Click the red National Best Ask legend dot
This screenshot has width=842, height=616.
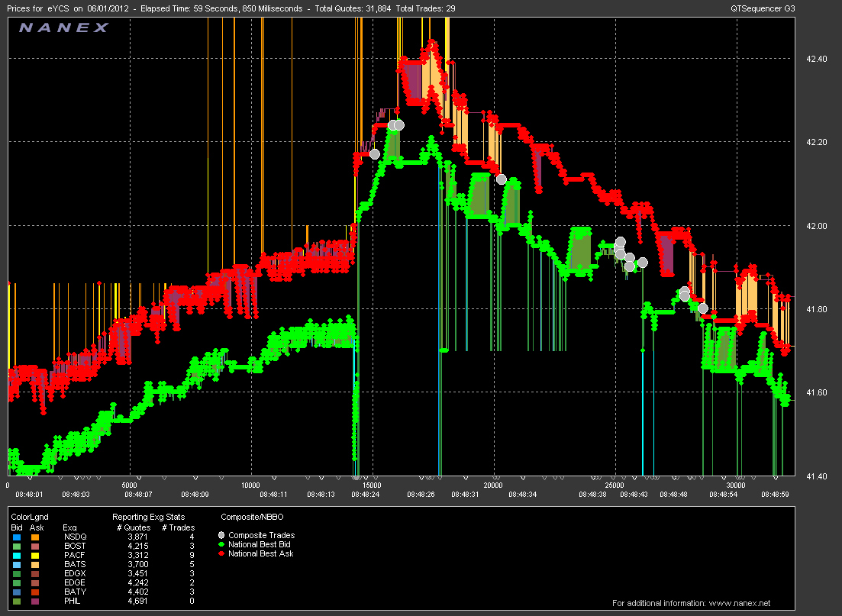pos(221,553)
